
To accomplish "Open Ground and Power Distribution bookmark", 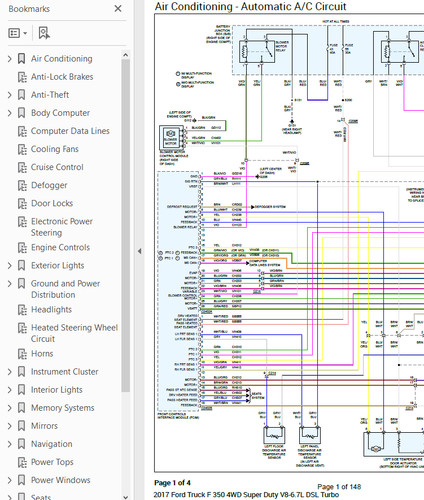I will coord(65,289).
